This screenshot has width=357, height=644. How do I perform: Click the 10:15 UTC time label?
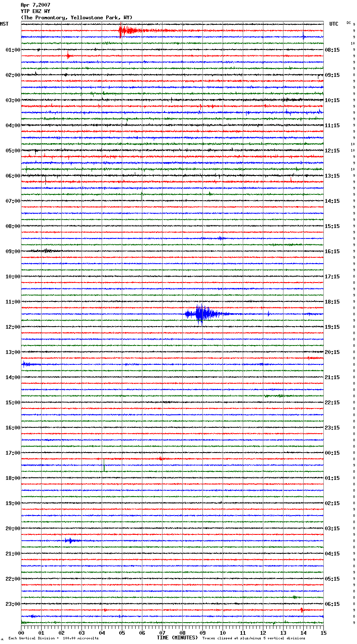(x=332, y=100)
